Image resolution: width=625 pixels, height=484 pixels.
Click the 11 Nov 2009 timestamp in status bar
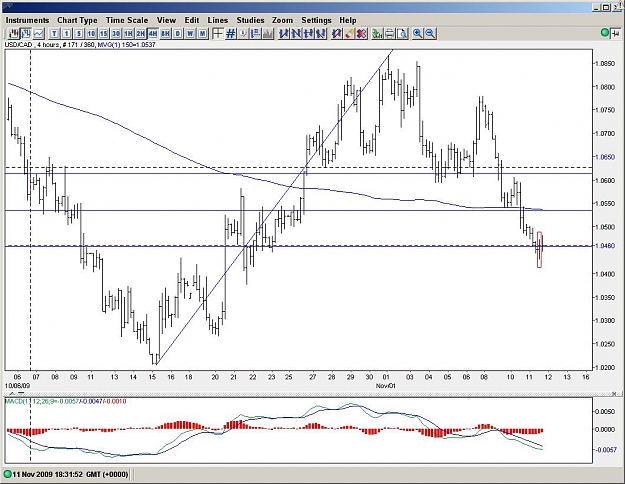(x=71, y=474)
